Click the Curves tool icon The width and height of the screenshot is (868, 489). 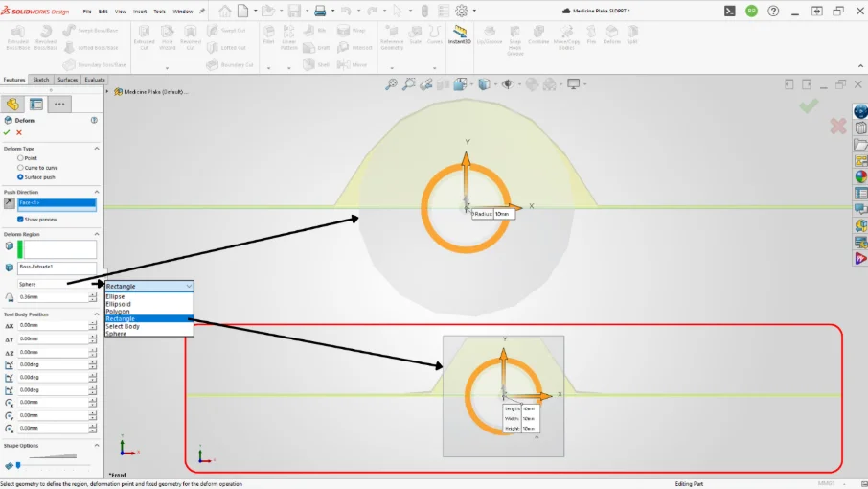click(435, 35)
